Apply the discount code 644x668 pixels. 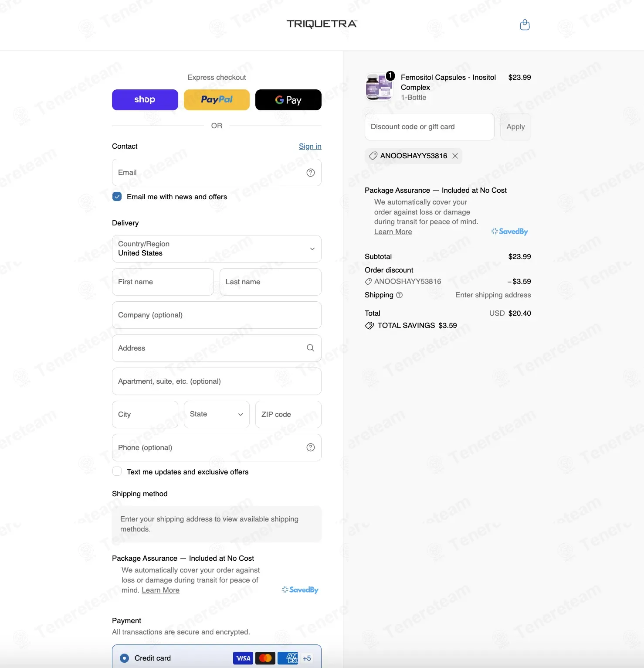click(515, 127)
